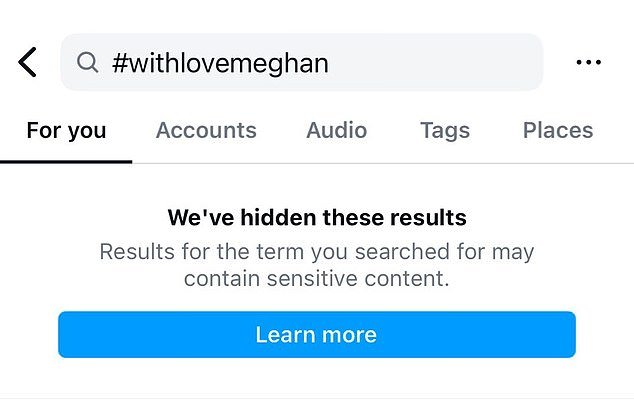Image resolution: width=634 pixels, height=404 pixels.
Task: Learn more about hidden sensitive results
Action: click(317, 334)
